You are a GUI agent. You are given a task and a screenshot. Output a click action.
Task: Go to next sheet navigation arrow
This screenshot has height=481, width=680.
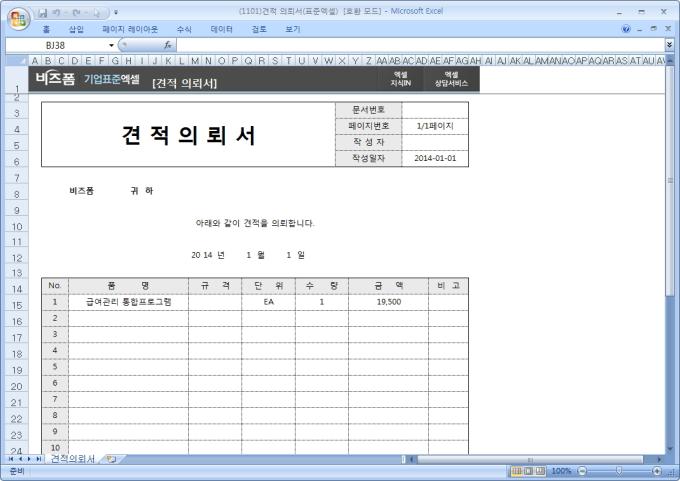29,459
